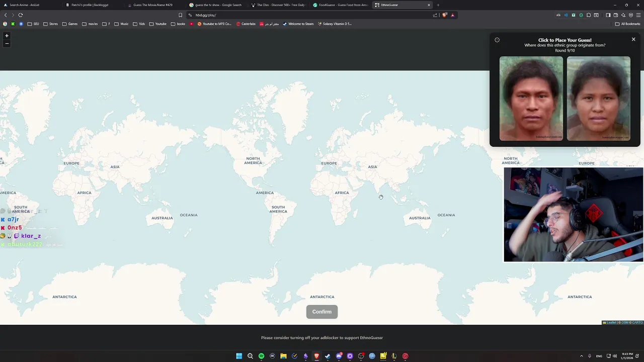Image resolution: width=644 pixels, height=362 pixels.
Task: Open the Windows Start menu
Action: 239,356
